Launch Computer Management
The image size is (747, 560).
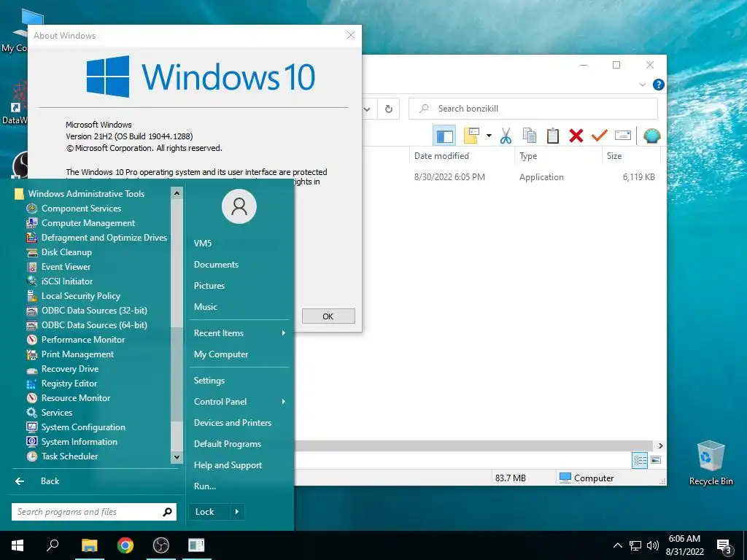coord(81,223)
